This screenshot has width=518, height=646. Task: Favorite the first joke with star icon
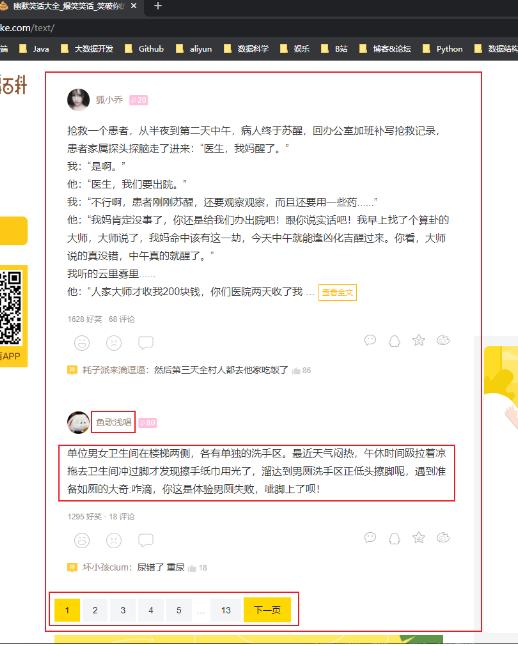[x=418, y=340]
